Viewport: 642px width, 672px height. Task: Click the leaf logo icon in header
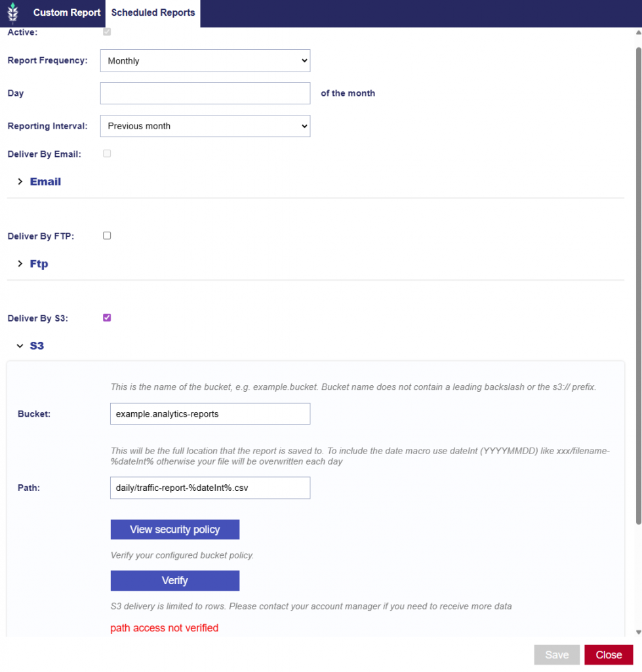(12, 12)
